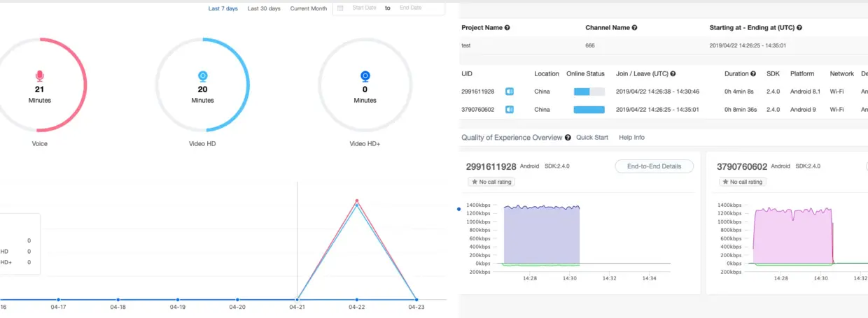Click help icon beside Channel Name
868x318 pixels.
[x=634, y=28]
